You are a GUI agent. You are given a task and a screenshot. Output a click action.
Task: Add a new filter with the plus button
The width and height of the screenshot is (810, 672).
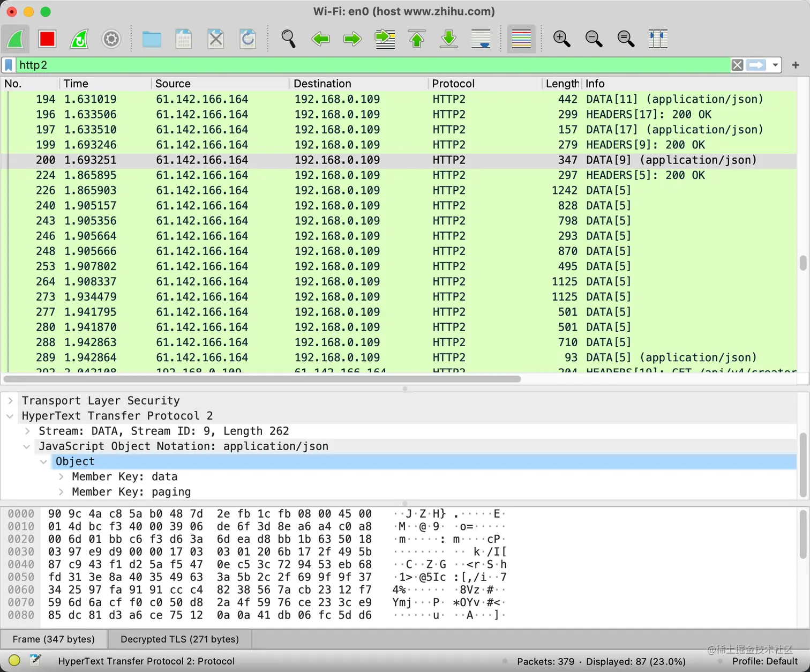pos(796,65)
